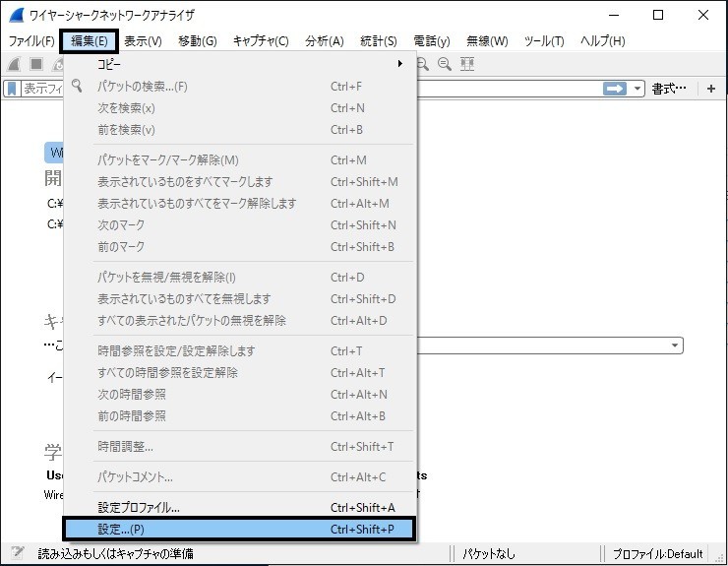This screenshot has width=728, height=566.
Task: Click the resize columns toolbar icon
Action: tap(467, 64)
